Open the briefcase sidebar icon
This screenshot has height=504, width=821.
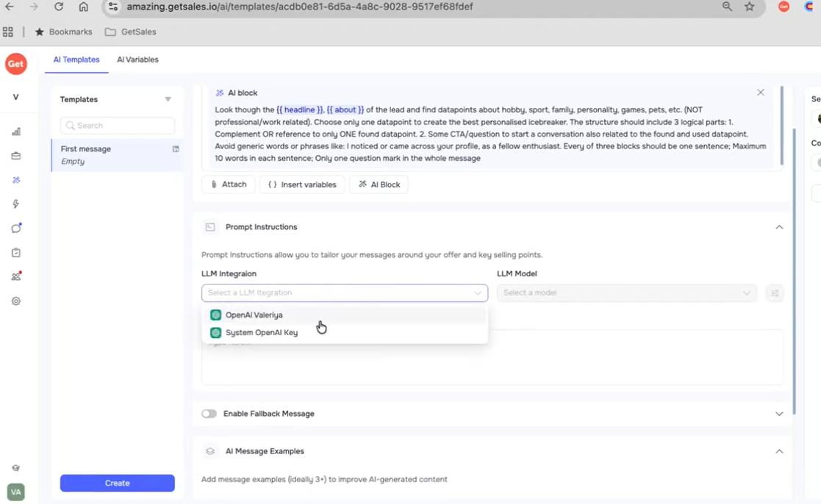pos(15,156)
